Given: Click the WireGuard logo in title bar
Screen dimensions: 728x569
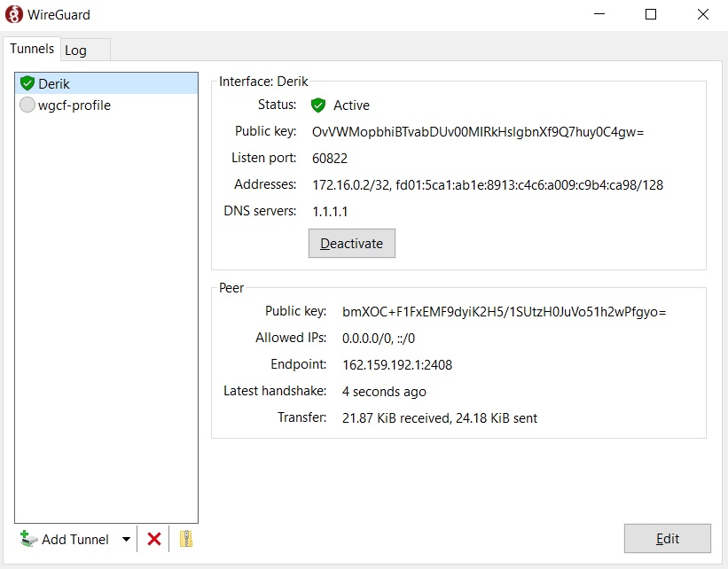Looking at the screenshot, I should click(14, 14).
